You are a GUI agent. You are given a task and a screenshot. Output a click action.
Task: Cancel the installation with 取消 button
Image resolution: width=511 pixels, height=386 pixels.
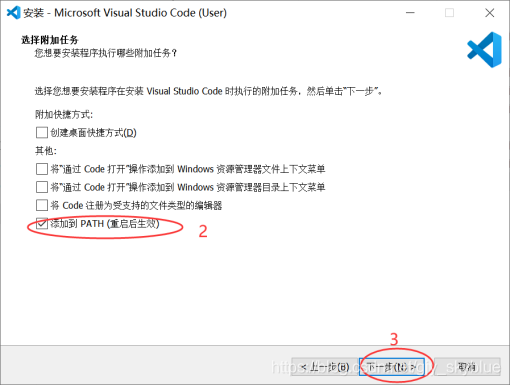[x=467, y=367]
